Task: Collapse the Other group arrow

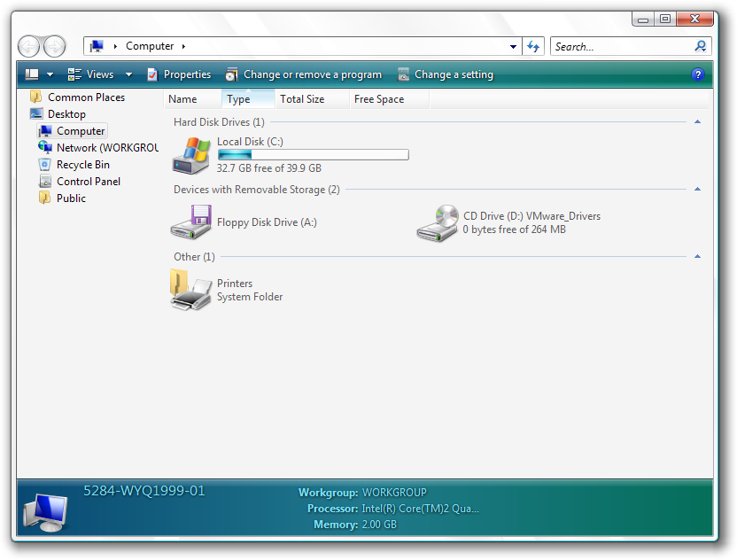Action: (697, 256)
